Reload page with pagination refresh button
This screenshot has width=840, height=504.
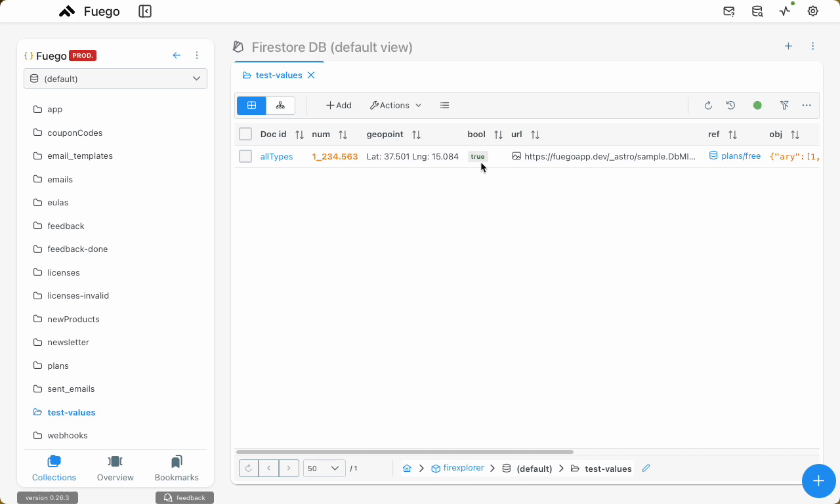(x=249, y=469)
